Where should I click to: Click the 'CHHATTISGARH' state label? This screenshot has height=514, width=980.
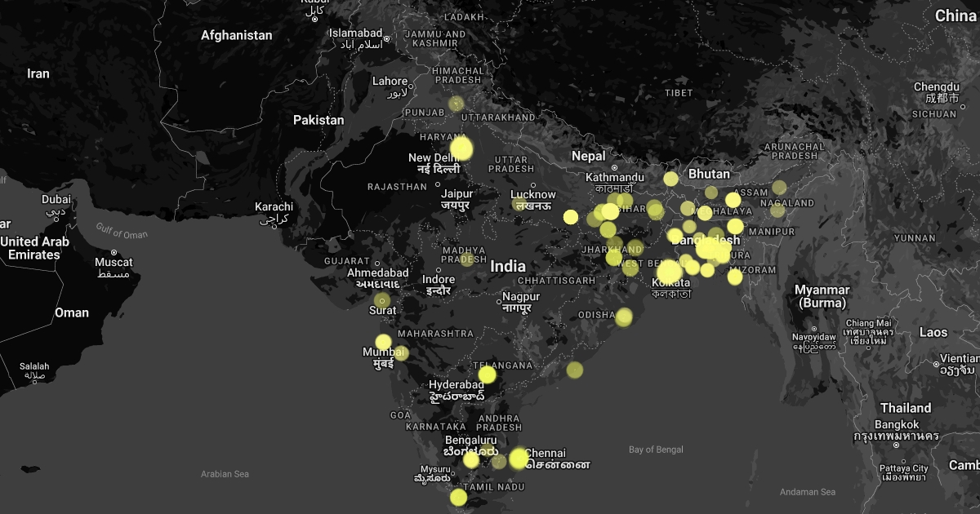555,281
